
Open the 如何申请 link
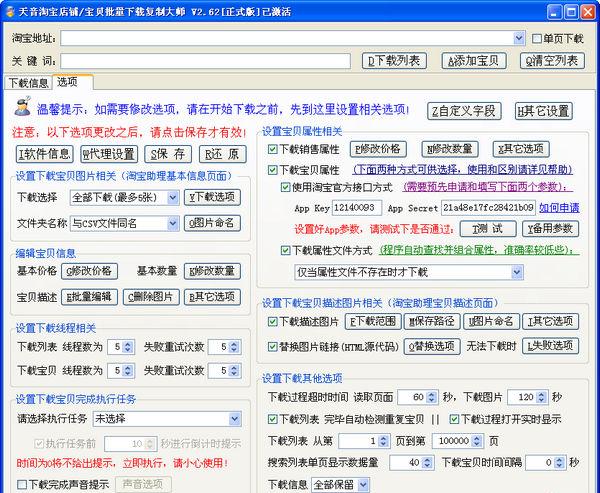pos(559,208)
